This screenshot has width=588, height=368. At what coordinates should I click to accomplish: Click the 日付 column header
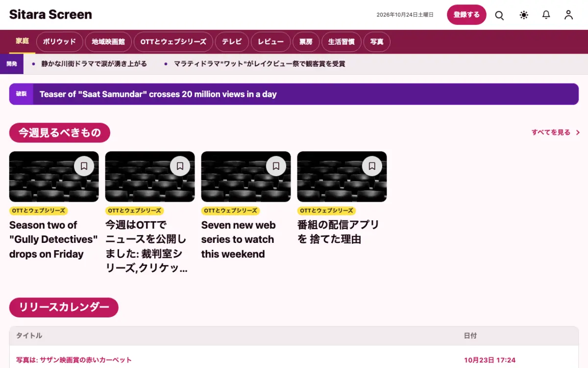470,336
